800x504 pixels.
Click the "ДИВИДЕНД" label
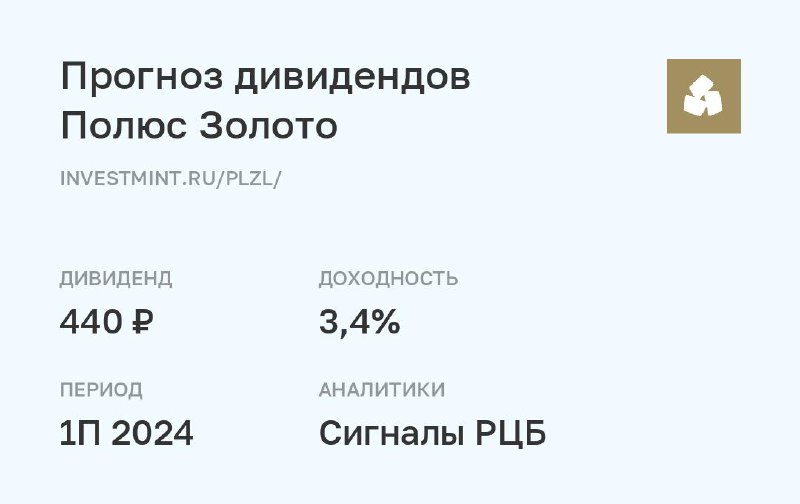(x=116, y=279)
